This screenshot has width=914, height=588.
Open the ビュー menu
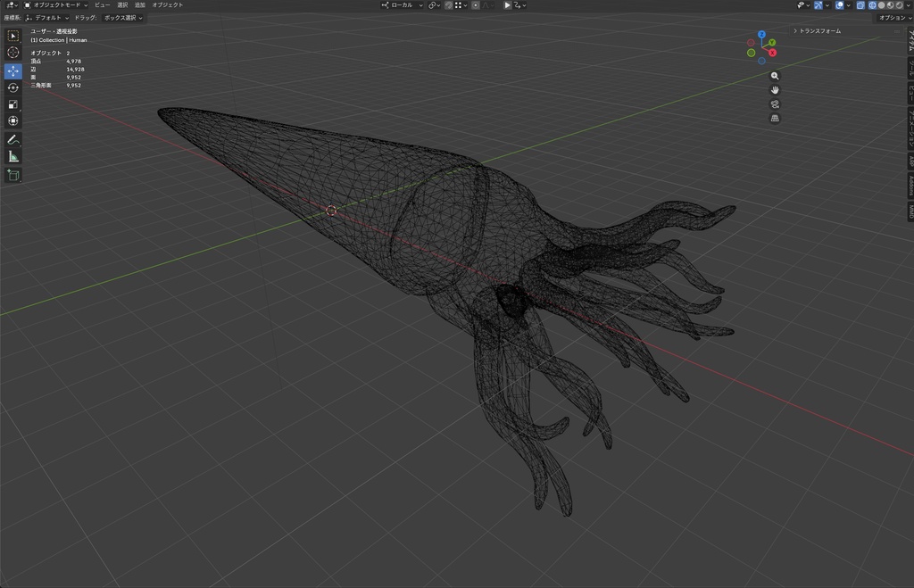(x=103, y=4)
